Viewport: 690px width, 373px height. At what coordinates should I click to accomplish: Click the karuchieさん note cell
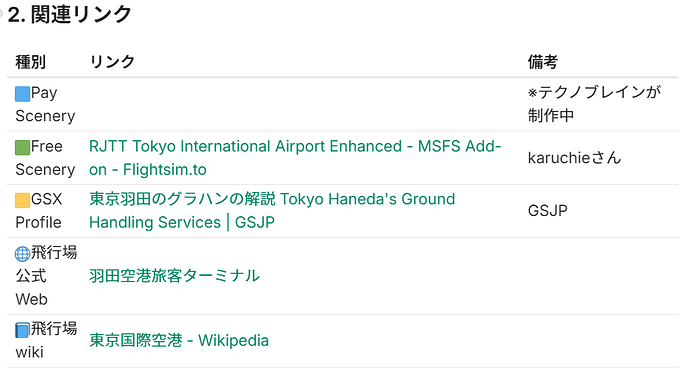click(x=574, y=158)
